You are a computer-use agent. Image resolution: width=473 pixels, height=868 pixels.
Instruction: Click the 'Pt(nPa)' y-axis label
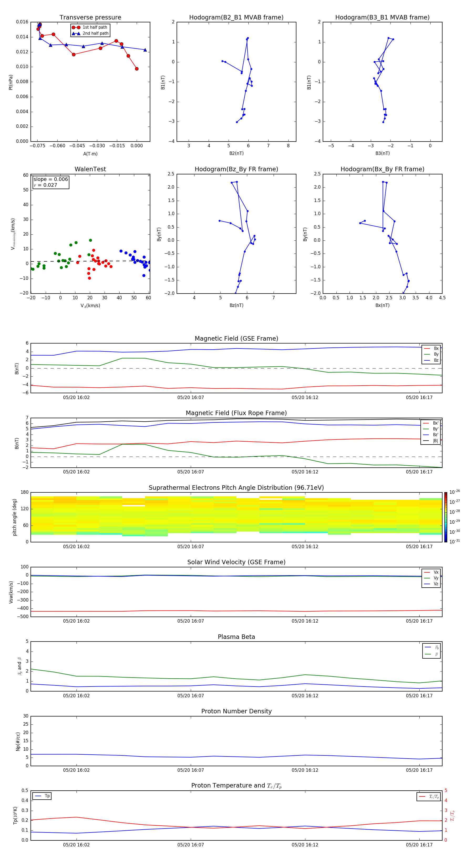point(11,82)
